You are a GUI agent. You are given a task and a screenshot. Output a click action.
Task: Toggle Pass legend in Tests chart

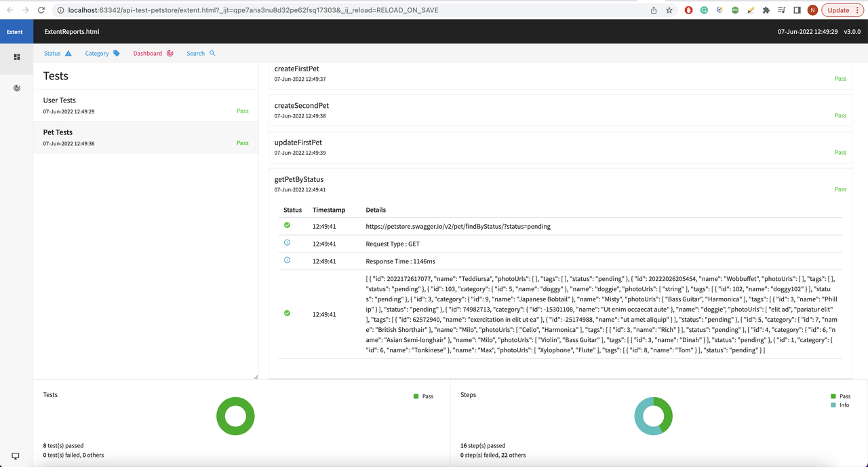coord(423,396)
